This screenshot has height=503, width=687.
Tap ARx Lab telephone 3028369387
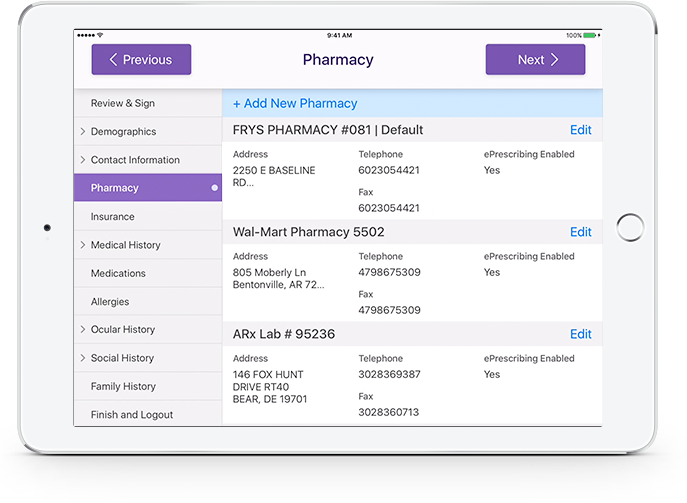[389, 374]
